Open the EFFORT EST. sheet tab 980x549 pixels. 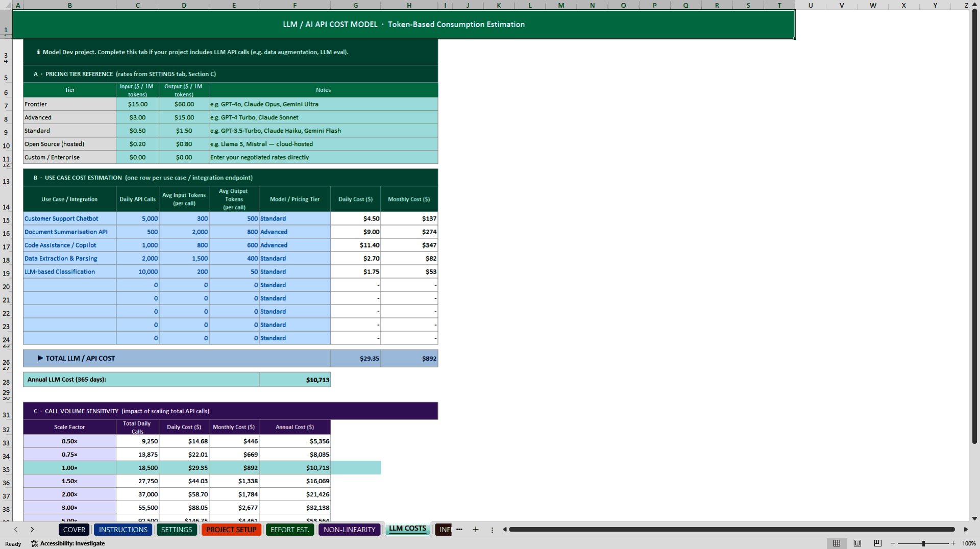coord(290,530)
